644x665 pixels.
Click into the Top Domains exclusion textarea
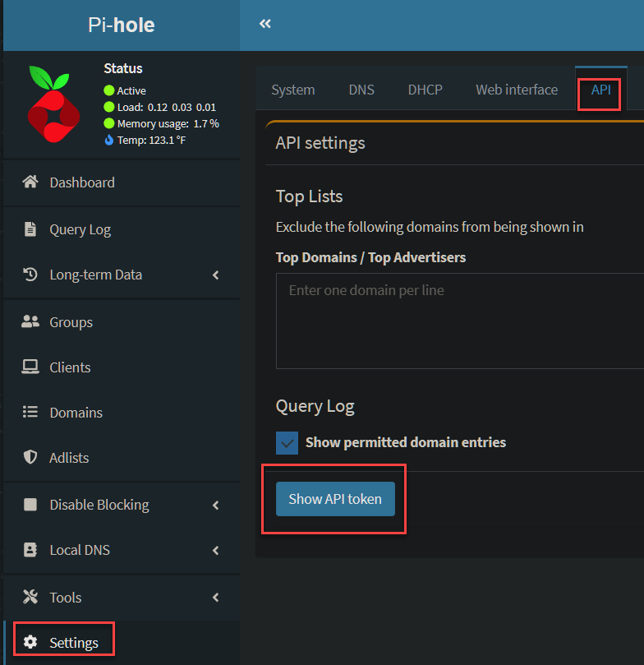pyautogui.click(x=460, y=321)
